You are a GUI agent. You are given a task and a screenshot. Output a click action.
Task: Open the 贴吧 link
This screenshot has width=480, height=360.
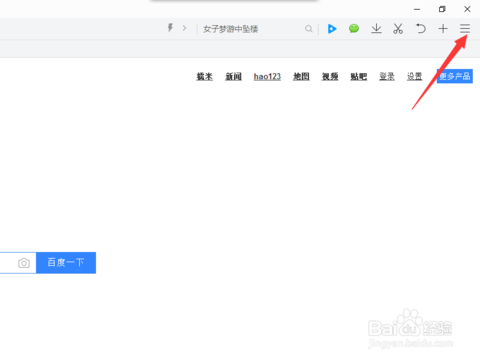359,77
